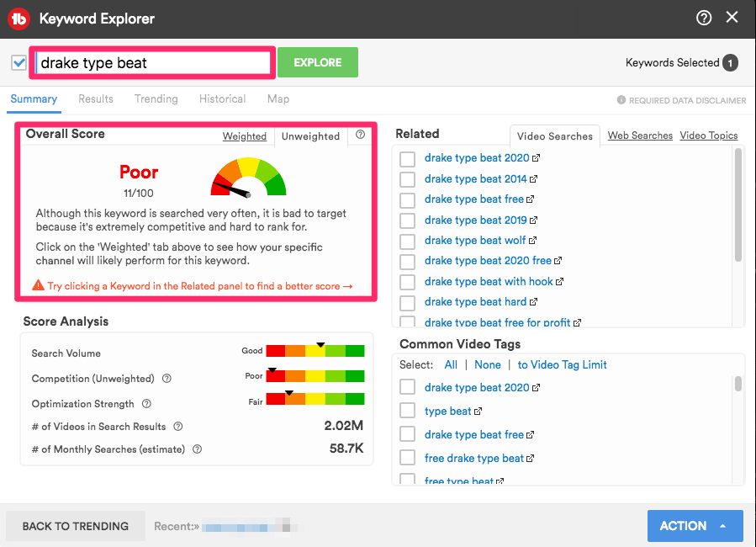Click help icon for Videos in Search Results
This screenshot has width=756, height=547.
(177, 427)
